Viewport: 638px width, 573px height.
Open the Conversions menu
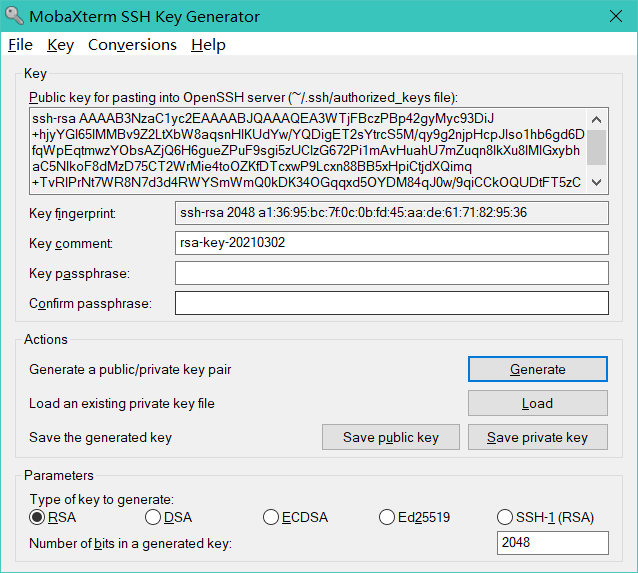click(132, 45)
